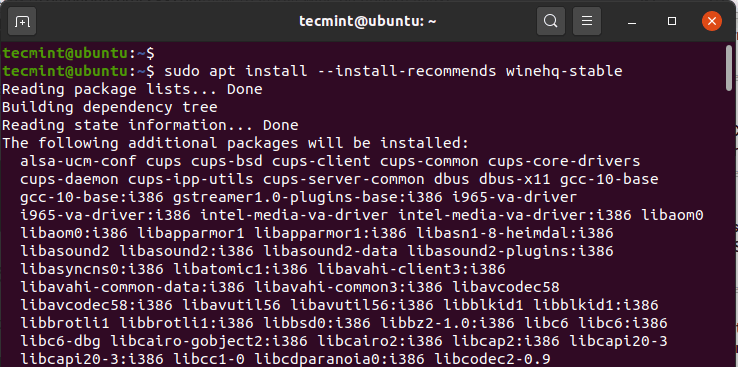Viewport: 738px width, 367px height.
Task: Open the hamburger menu in header bar
Action: point(586,21)
